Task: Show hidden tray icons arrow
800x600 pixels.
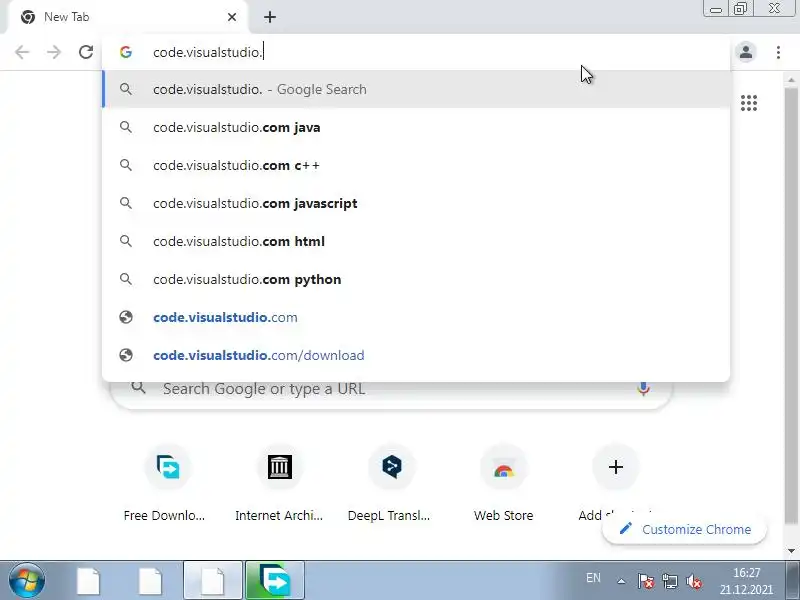Action: pyautogui.click(x=621, y=581)
